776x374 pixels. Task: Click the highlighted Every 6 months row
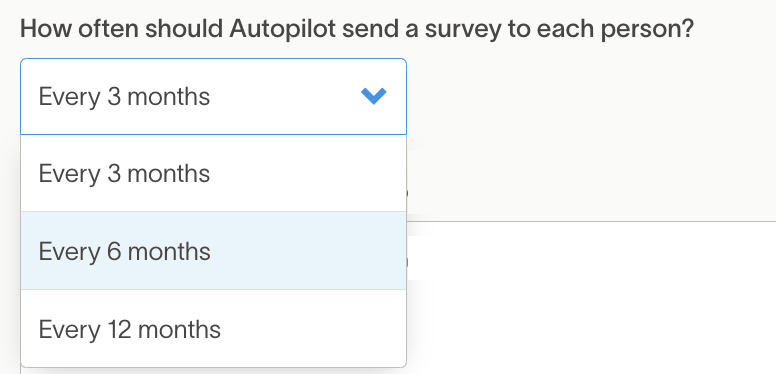click(213, 251)
